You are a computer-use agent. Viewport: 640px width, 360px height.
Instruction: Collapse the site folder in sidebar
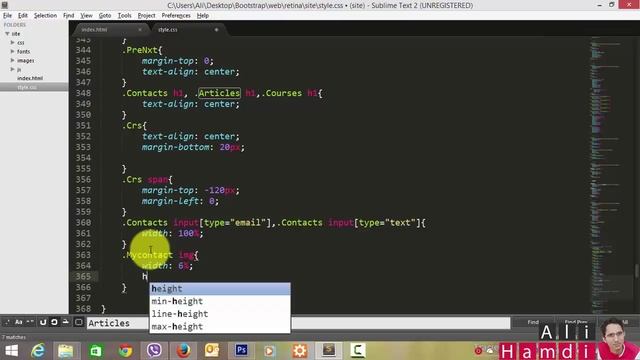7,34
